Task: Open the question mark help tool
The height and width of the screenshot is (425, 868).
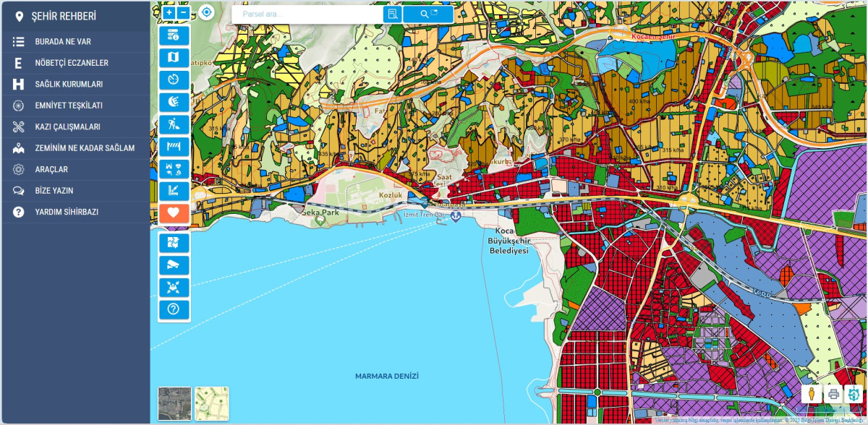Action: coord(174,309)
